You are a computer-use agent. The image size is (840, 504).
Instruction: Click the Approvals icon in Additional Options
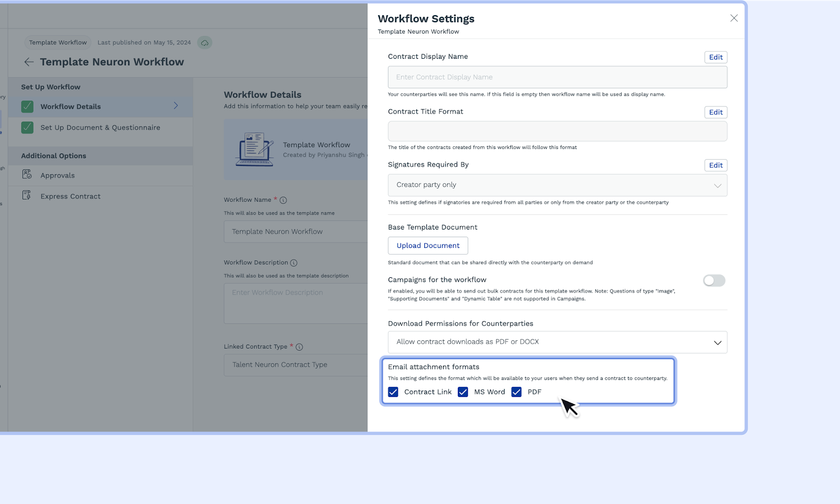[x=27, y=174]
